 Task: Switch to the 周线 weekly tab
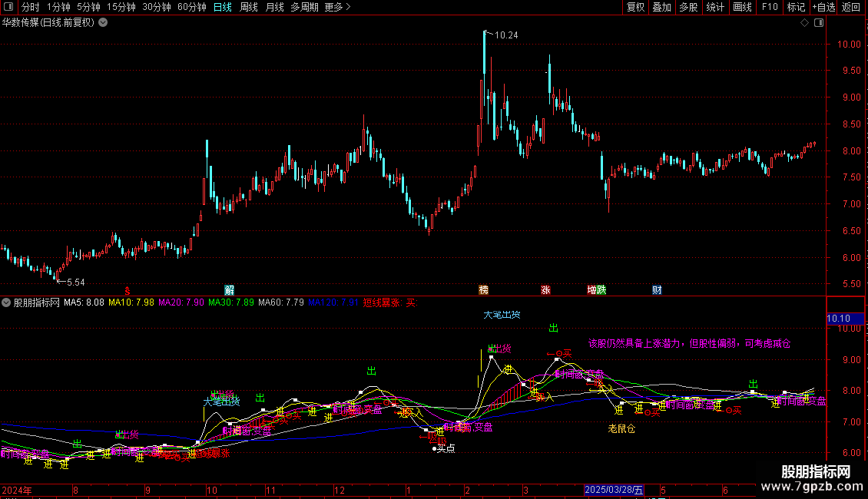click(249, 7)
